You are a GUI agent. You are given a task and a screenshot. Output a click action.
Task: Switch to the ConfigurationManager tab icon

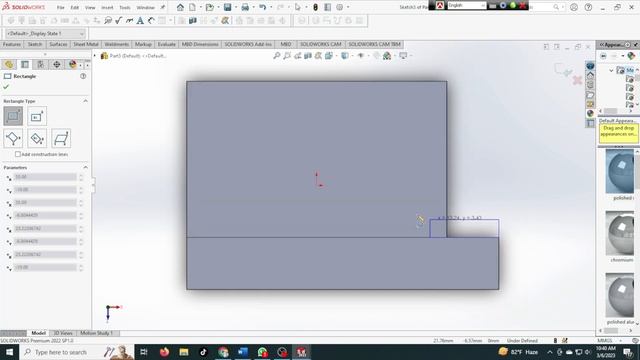pyautogui.click(x=41, y=64)
